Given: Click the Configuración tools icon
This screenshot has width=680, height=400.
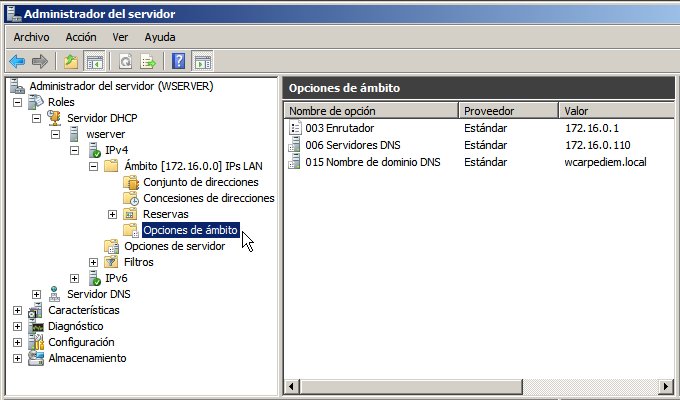Looking at the screenshot, I should click(36, 342).
